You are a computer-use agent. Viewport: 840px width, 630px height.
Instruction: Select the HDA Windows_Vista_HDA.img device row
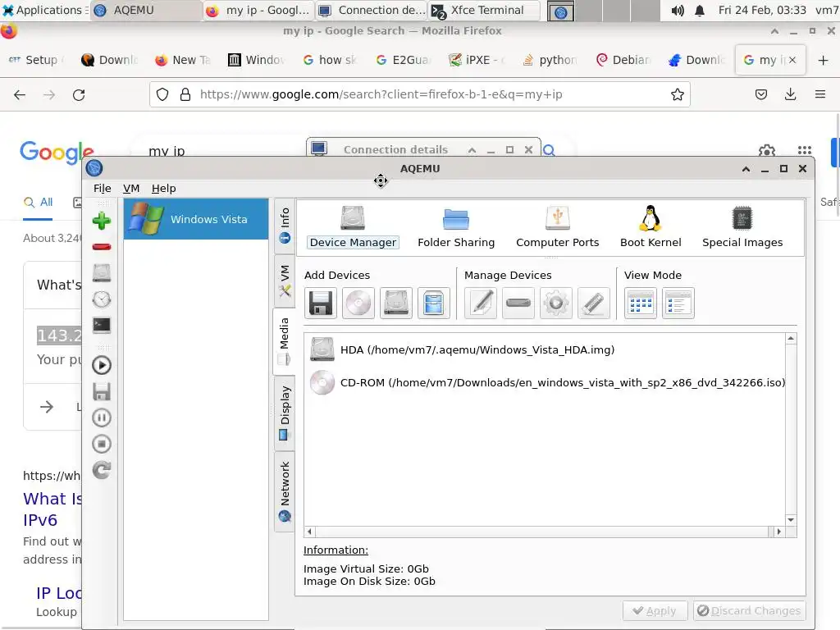coord(546,349)
